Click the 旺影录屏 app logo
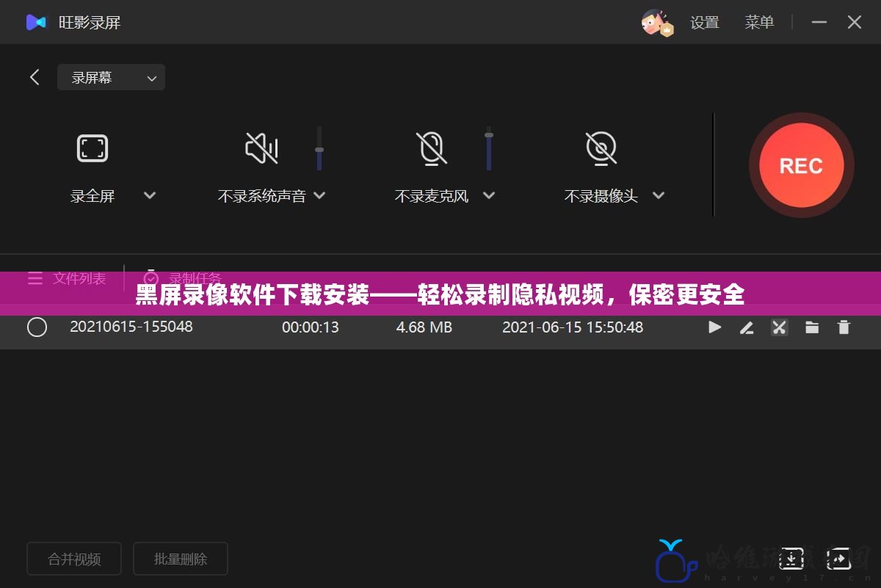The width and height of the screenshot is (881, 588). 36,23
